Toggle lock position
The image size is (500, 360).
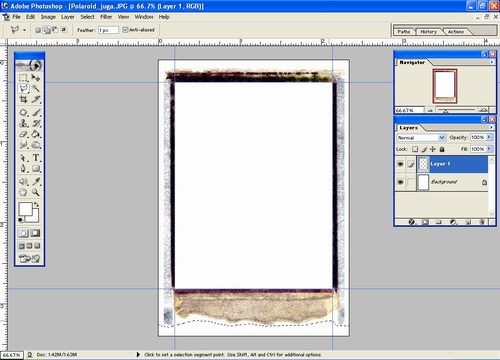433,149
